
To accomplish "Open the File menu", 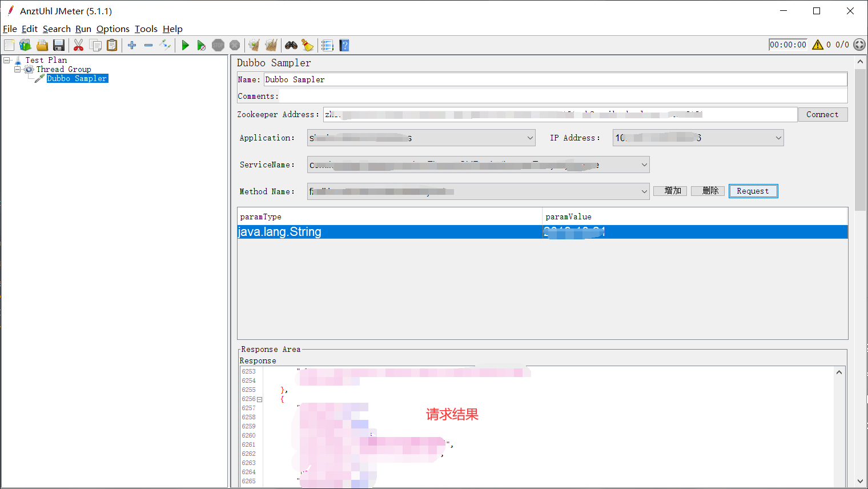I will 10,29.
